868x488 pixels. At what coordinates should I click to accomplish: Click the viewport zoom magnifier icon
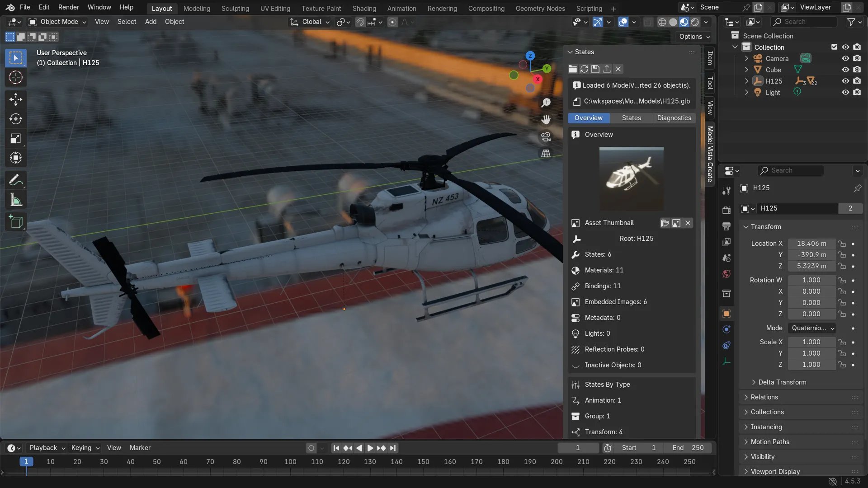click(546, 103)
